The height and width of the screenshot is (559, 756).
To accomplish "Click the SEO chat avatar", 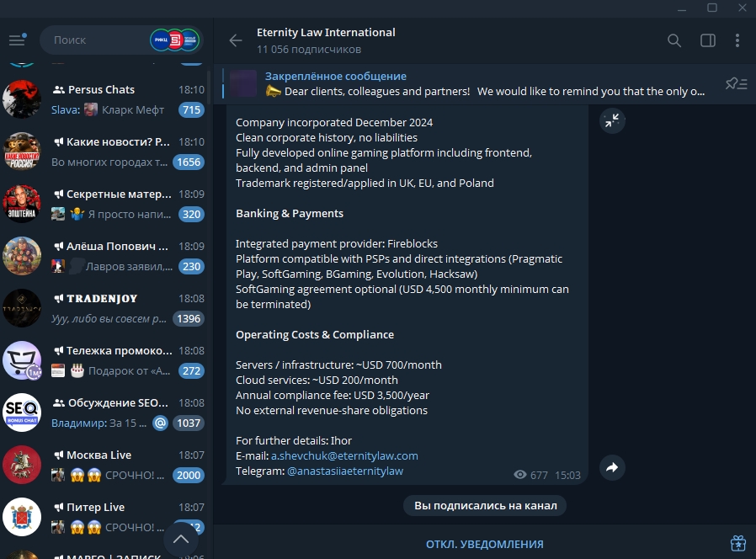I will 22,413.
